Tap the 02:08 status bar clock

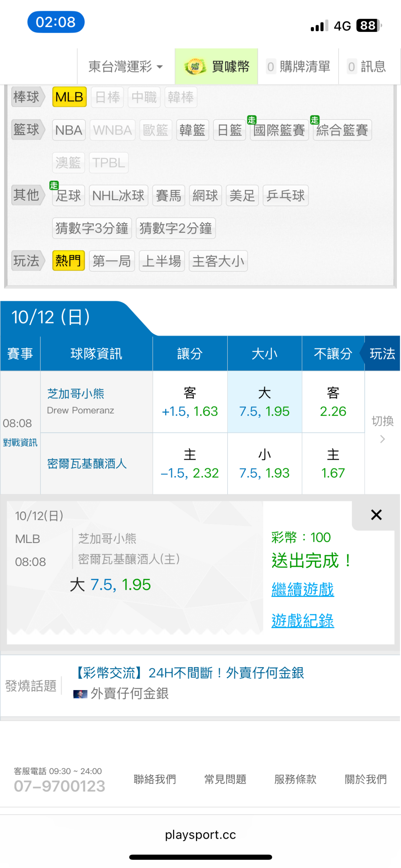coord(56,22)
